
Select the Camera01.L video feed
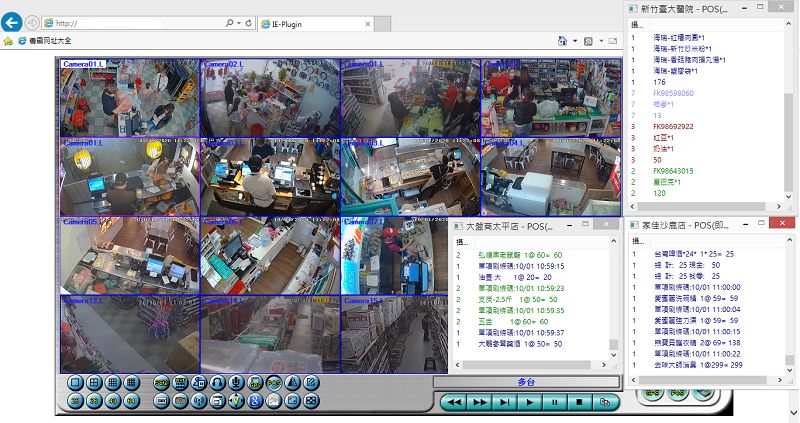pyautogui.click(x=129, y=97)
